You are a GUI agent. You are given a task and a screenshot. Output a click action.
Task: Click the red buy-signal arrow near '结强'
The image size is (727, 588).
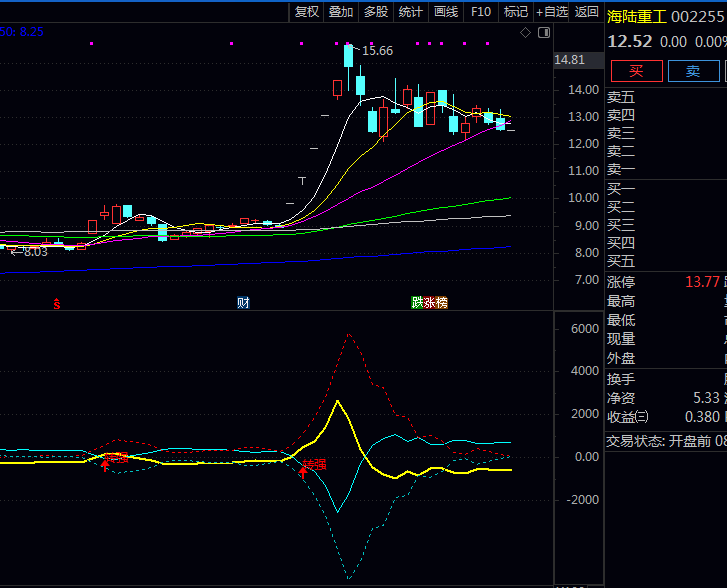[303, 472]
